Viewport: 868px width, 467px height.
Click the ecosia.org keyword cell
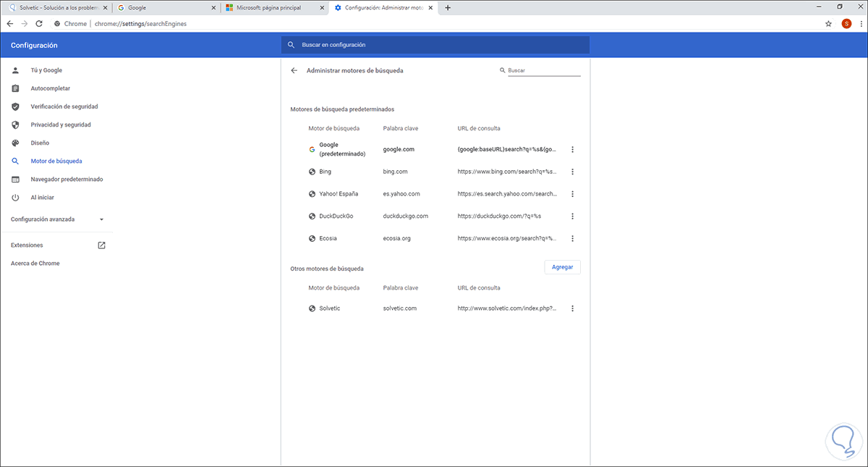[x=397, y=238]
